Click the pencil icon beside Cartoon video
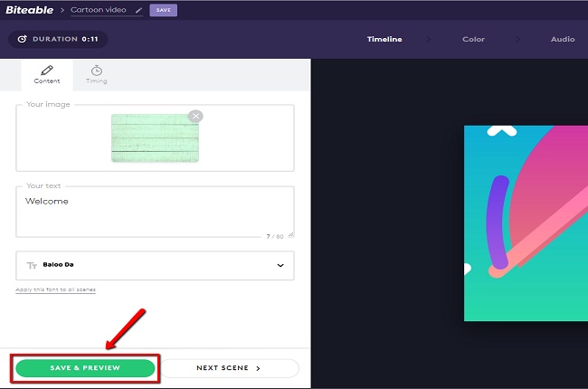 (138, 11)
